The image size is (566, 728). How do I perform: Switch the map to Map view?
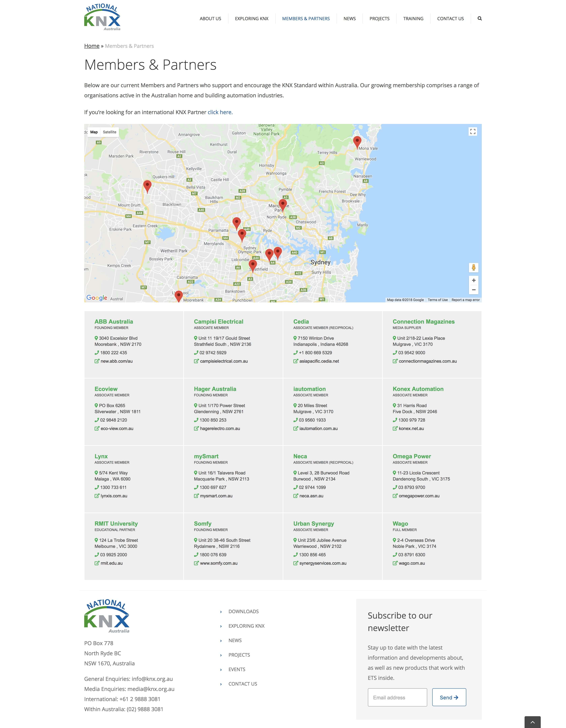pos(94,132)
